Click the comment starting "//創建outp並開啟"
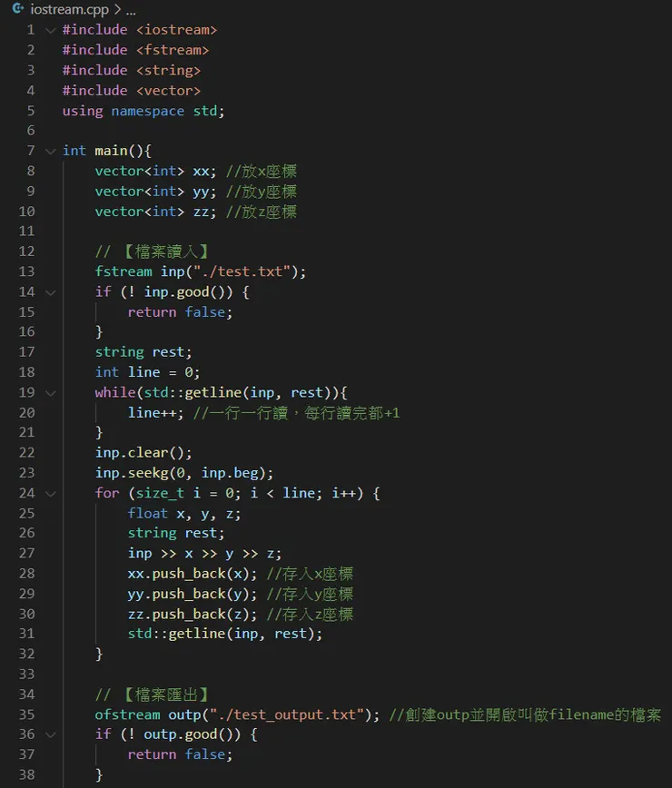The height and width of the screenshot is (788, 672). 525,714
